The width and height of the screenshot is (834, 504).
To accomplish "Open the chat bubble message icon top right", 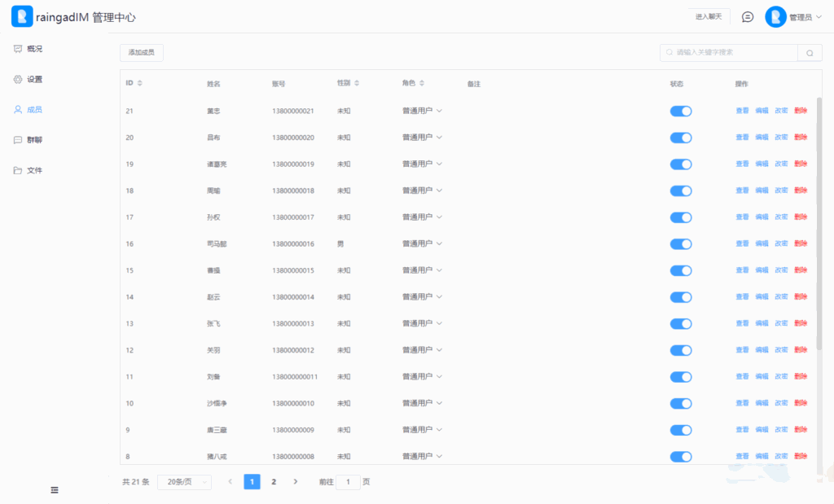I will tap(747, 16).
